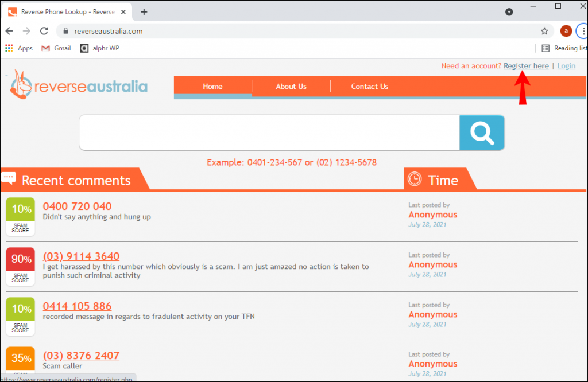
Task: Click the Register here link
Action: [x=526, y=66]
